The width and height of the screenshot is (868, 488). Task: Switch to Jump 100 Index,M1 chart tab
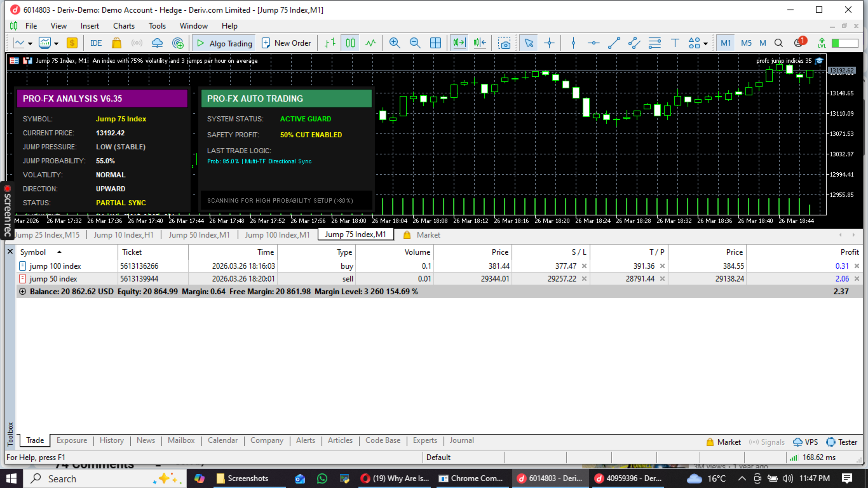click(x=278, y=235)
